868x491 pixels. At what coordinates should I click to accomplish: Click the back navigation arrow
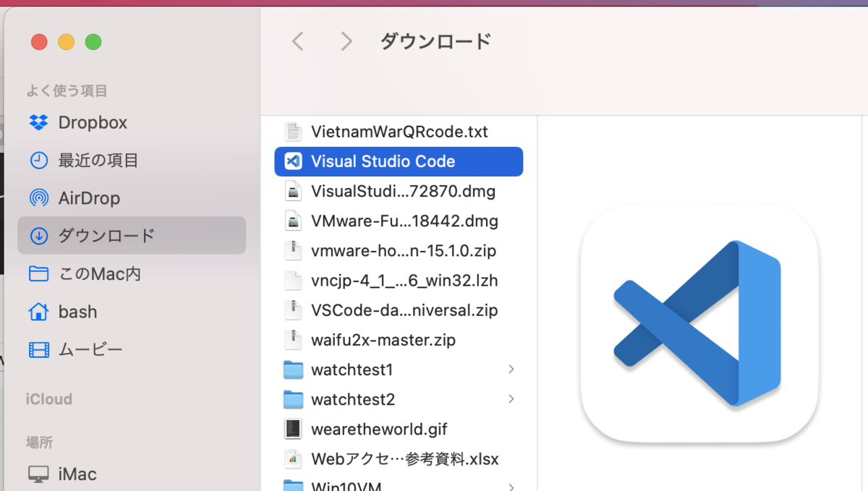tap(297, 41)
